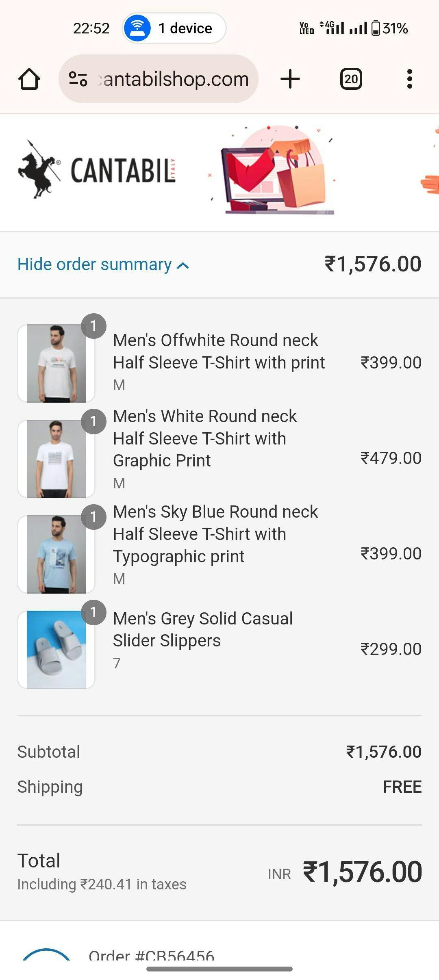Viewport: 439px width, 980px height.
Task: Open the White Graphic Print T-Shirt thumbnail
Action: coord(56,459)
